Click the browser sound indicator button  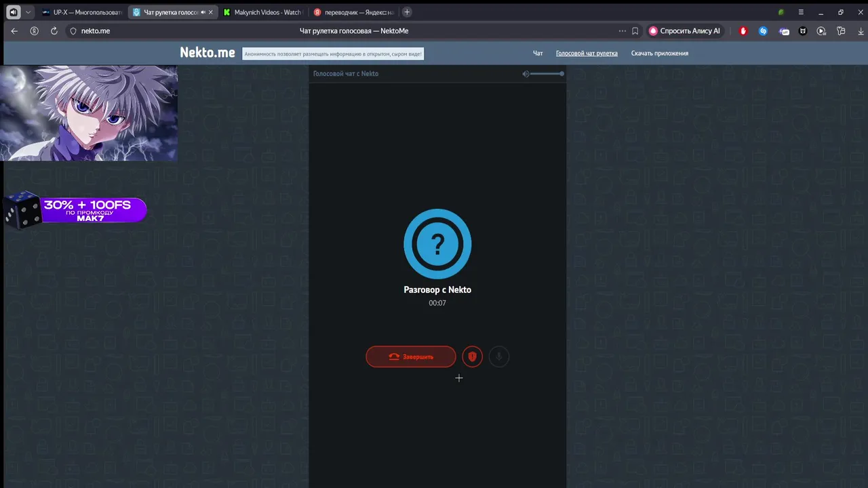[14, 12]
